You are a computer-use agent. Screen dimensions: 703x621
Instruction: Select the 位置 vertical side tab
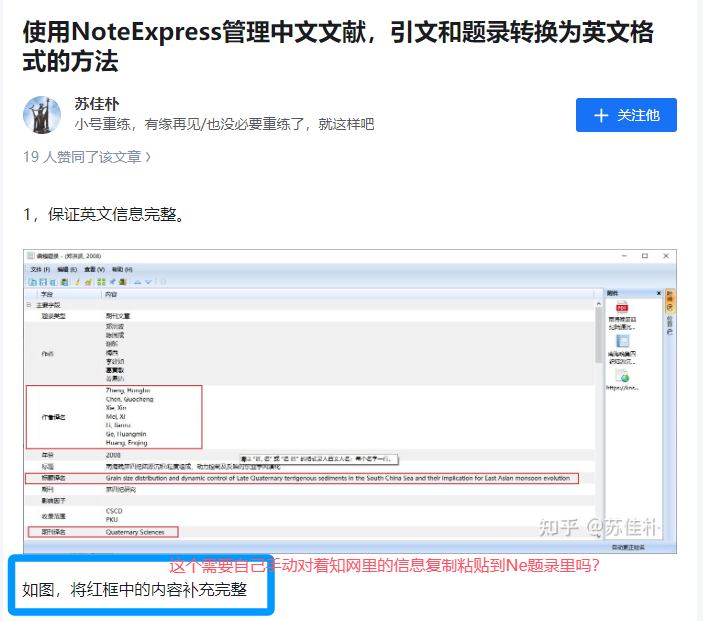(669, 325)
